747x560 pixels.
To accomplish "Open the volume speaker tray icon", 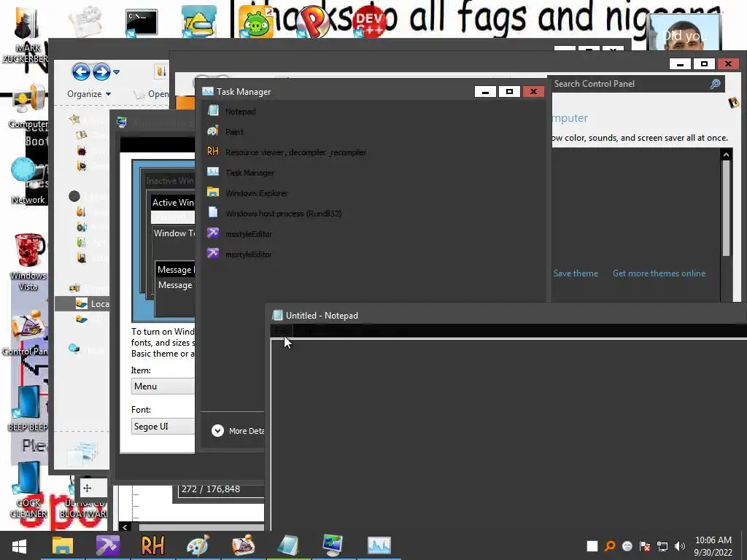I will [680, 546].
